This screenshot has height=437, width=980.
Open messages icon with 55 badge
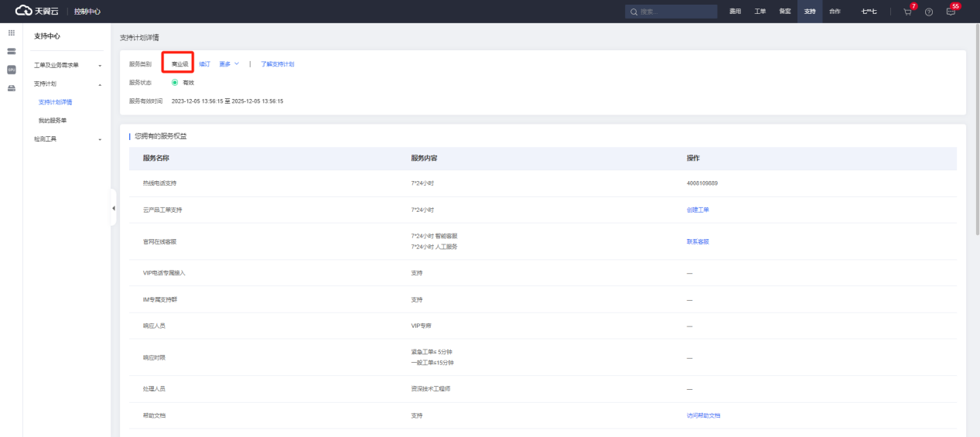(x=951, y=12)
